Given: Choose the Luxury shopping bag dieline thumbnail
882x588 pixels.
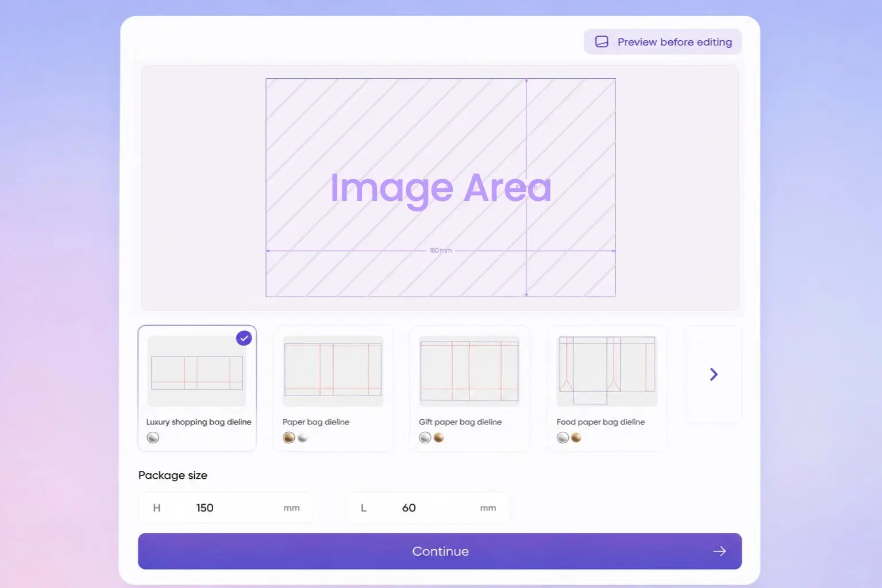Looking at the screenshot, I should [x=197, y=372].
